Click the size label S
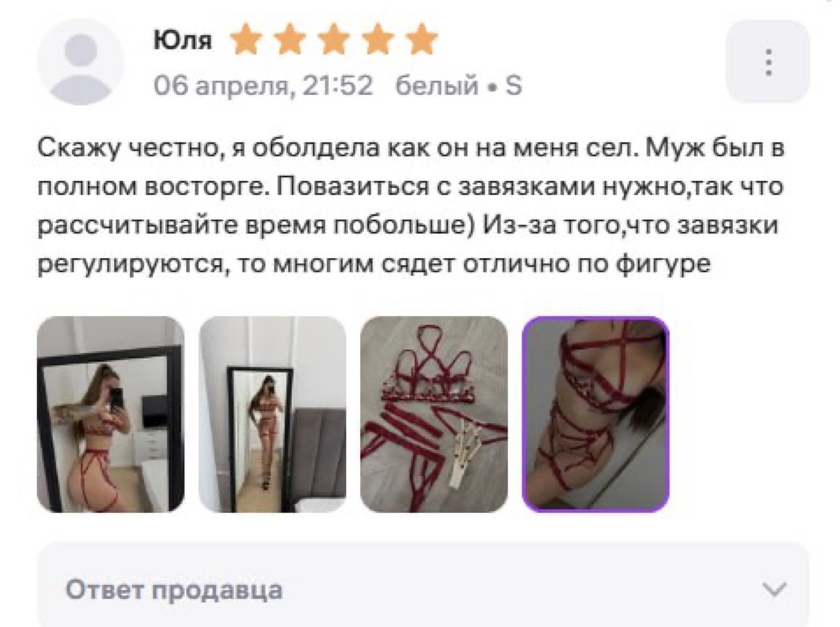 513,85
